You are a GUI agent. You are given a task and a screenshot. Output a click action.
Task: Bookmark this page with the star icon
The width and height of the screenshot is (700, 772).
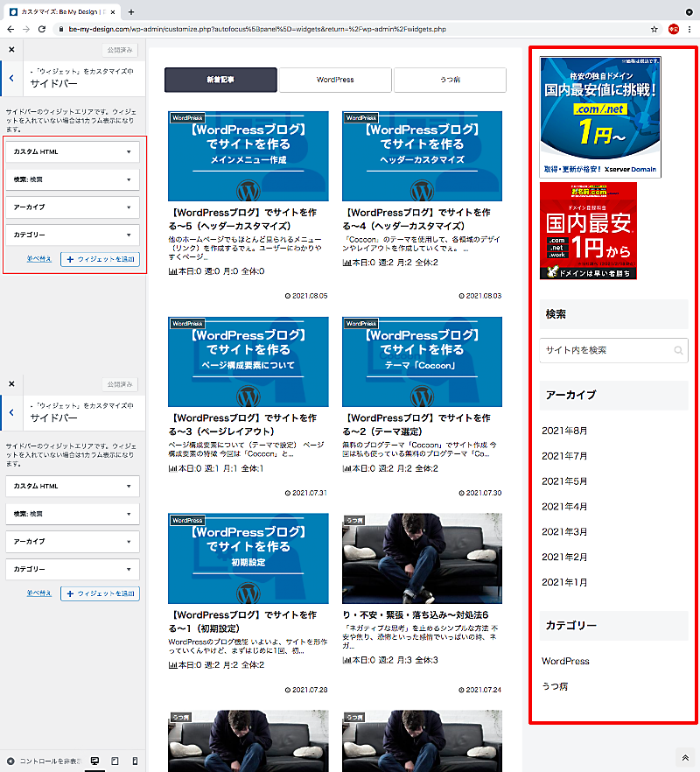(654, 29)
